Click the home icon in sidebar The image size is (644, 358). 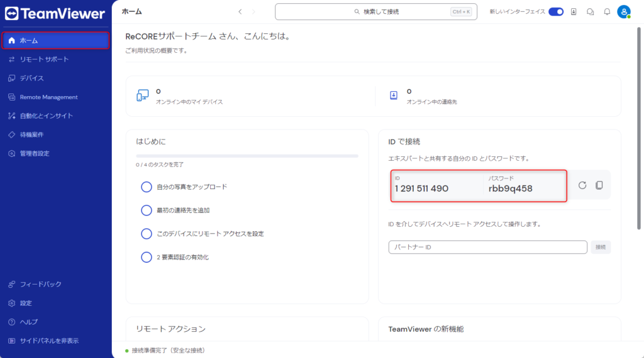(11, 40)
